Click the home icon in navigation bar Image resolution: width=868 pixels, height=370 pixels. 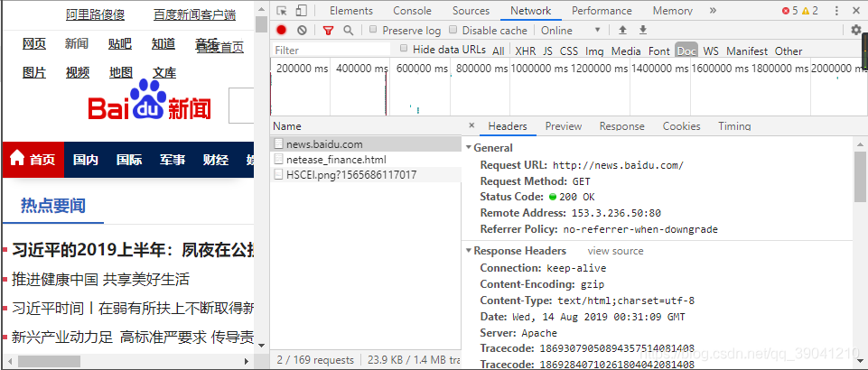click(17, 159)
